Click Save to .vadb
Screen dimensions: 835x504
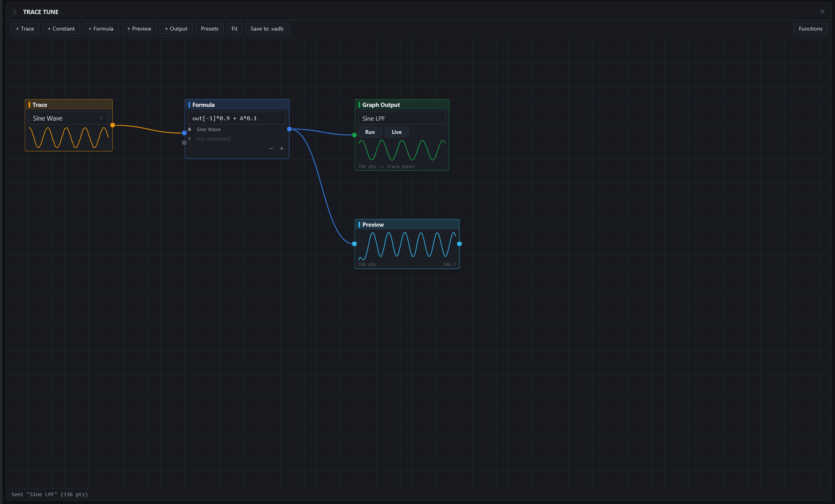point(267,29)
